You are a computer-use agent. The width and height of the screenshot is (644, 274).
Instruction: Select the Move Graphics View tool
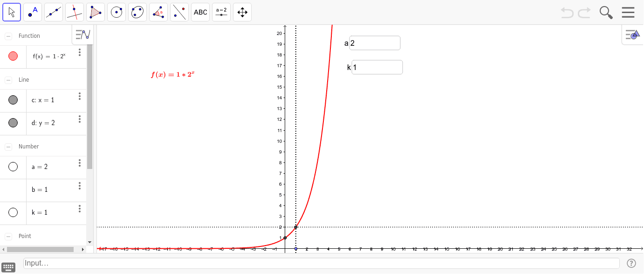[242, 12]
